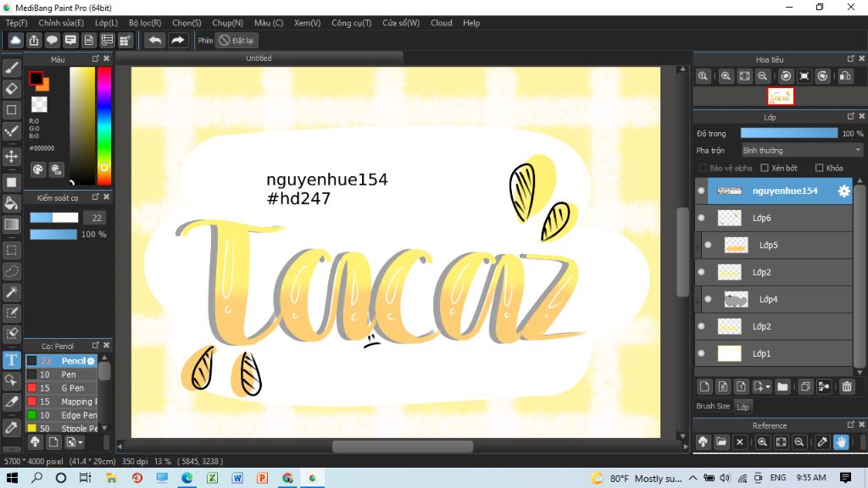
Task: Open the add brush dropdown
Action: point(75,442)
